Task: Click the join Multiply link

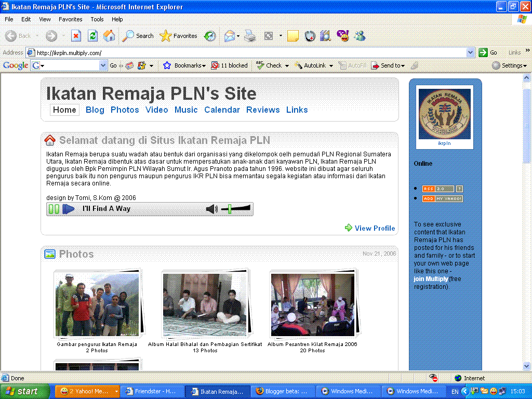Action: click(431, 279)
